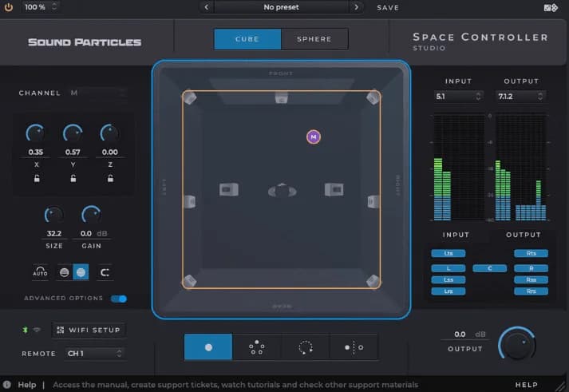Open the Remote CH 1 dropdown

point(95,353)
